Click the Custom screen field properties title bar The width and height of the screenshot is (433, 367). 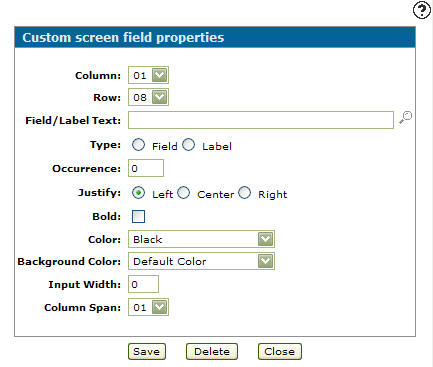tap(215, 37)
